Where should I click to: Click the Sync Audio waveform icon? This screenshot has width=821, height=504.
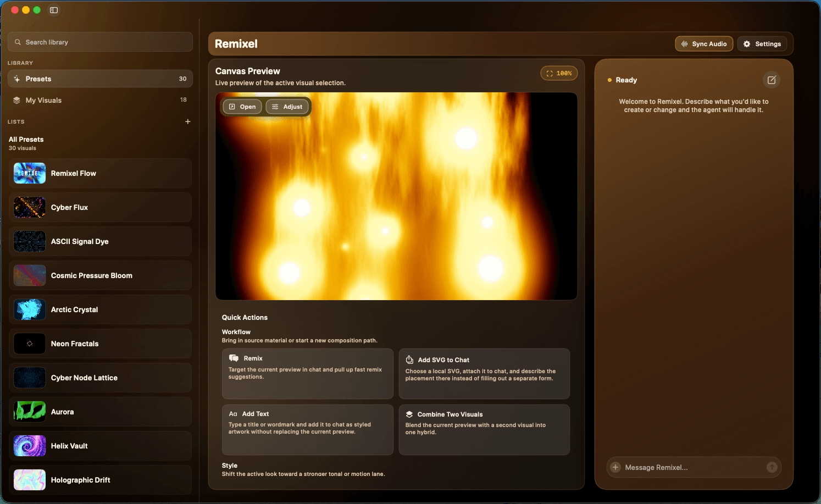tap(685, 44)
